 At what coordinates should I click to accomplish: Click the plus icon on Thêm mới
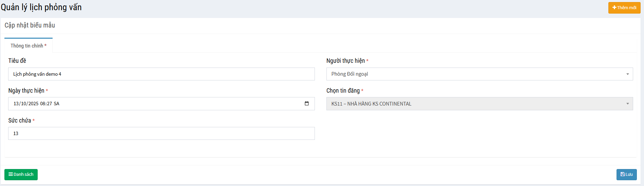point(614,7)
